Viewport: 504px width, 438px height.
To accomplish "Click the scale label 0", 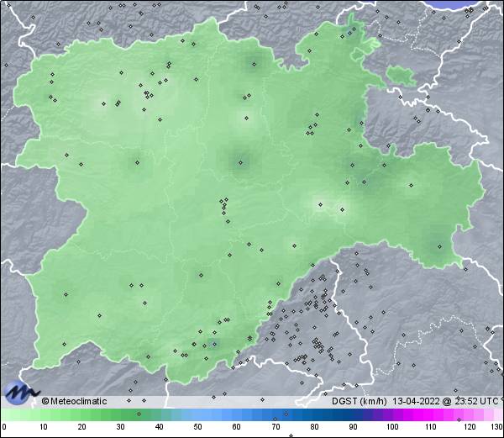I will [4, 427].
